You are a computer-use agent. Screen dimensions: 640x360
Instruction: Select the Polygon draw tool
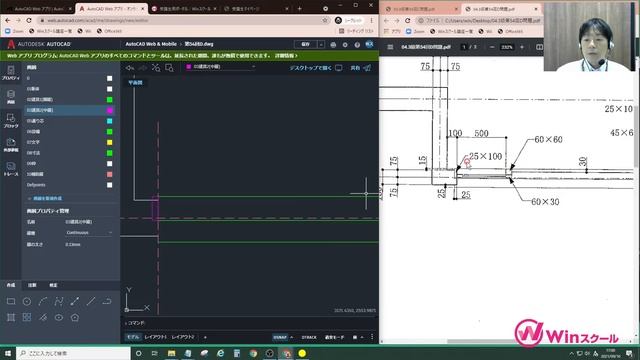(75, 317)
